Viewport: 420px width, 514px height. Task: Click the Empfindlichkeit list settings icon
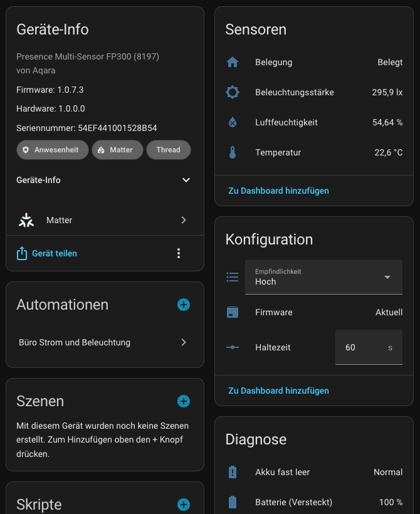(x=233, y=277)
